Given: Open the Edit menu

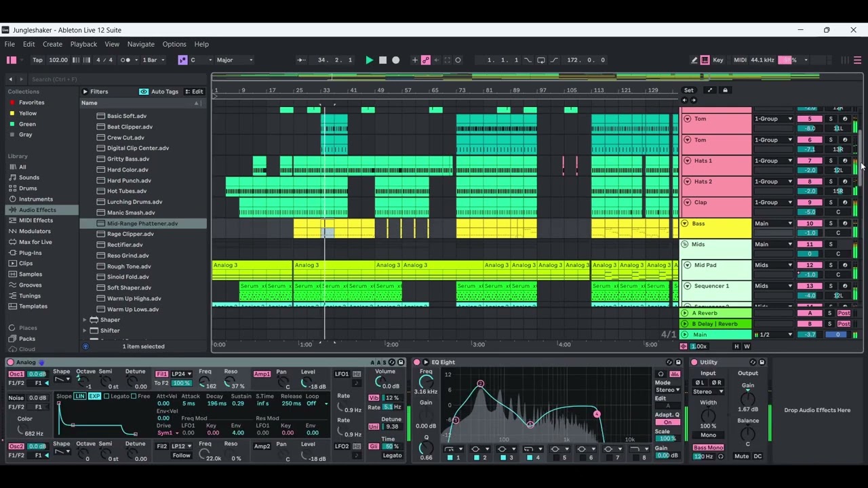Looking at the screenshot, I should point(28,44).
